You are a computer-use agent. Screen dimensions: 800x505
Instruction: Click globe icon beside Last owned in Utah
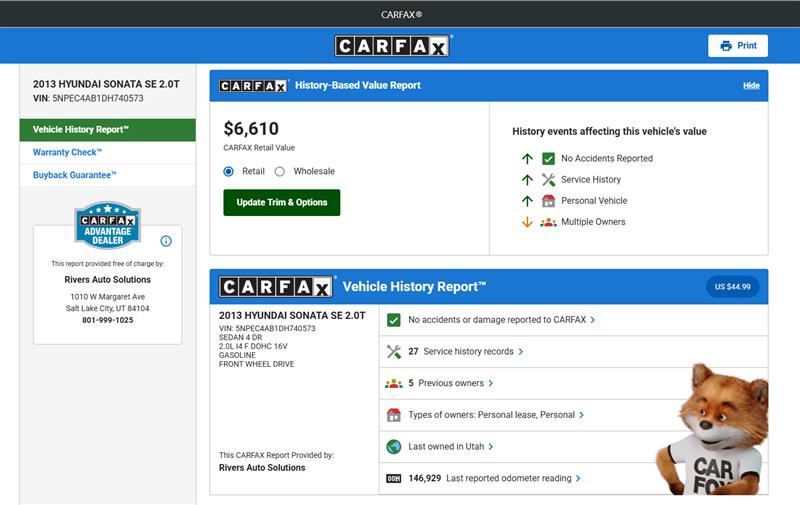click(393, 446)
